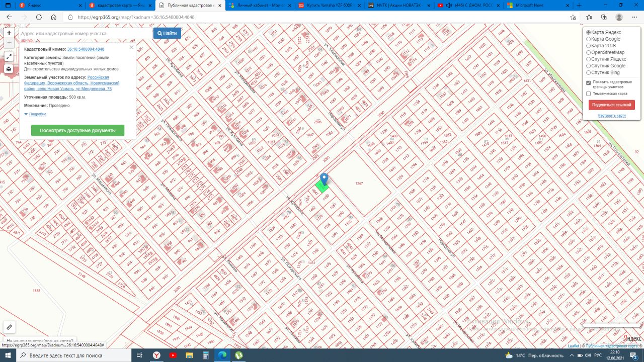Launch Yandex Browser from taskbar
The image size is (644, 362).
point(156,355)
